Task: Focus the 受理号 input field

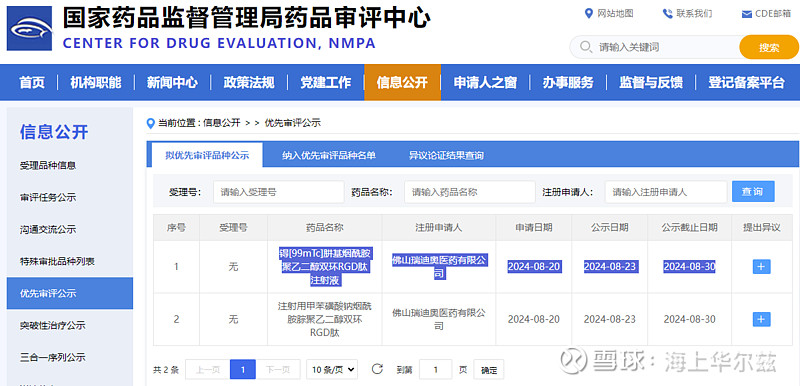Action: pos(279,192)
